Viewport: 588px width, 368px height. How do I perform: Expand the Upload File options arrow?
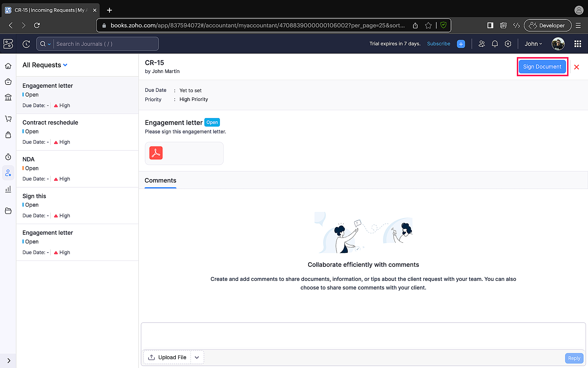(197, 357)
